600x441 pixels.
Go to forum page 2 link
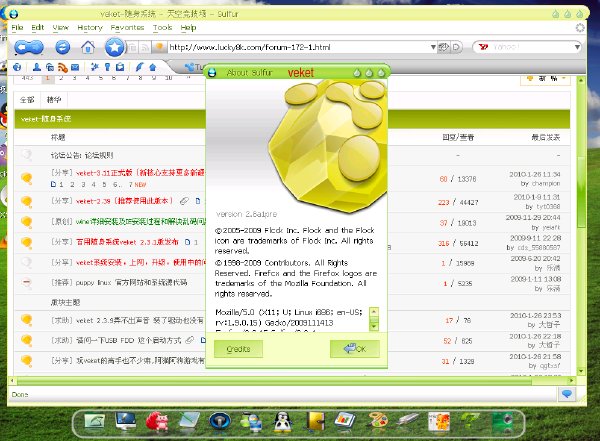click(61, 78)
